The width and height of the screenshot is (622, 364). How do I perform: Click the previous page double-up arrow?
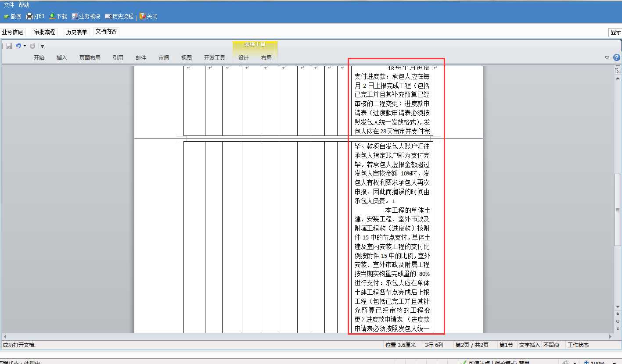pyautogui.click(x=618, y=314)
